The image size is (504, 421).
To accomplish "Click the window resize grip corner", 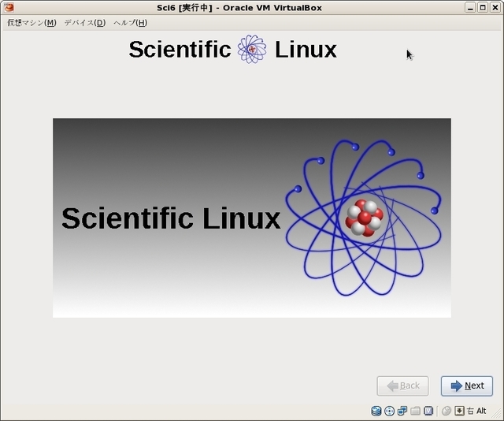I will click(498, 415).
